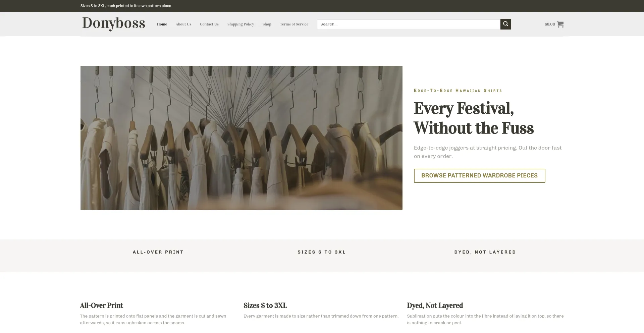
Task: Click the 'Edge-to-edge joggers at straight pricing' paragraph
Action: point(488,152)
